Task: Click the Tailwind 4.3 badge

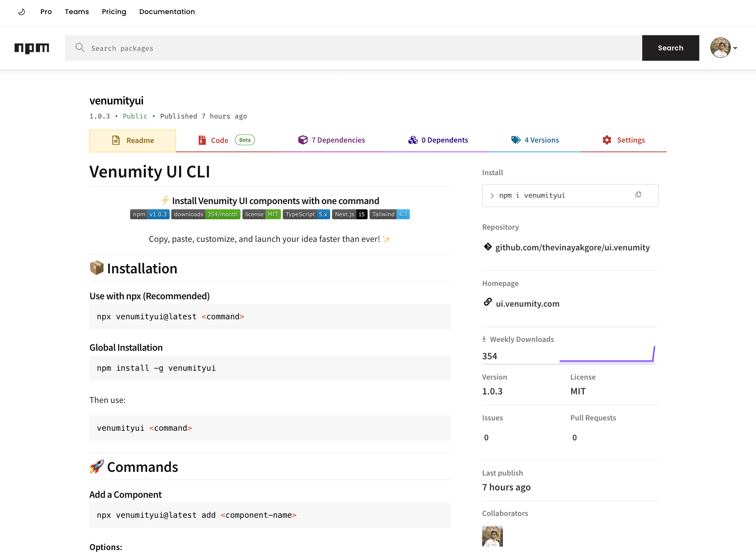Action: [389, 214]
